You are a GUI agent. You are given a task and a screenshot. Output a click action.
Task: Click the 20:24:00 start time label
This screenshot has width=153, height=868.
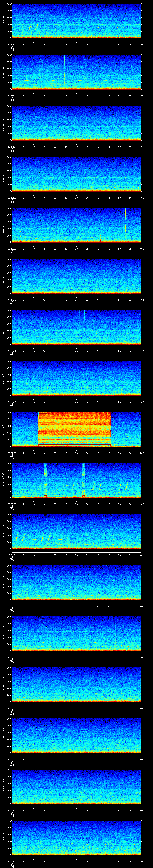click(x=12, y=555)
